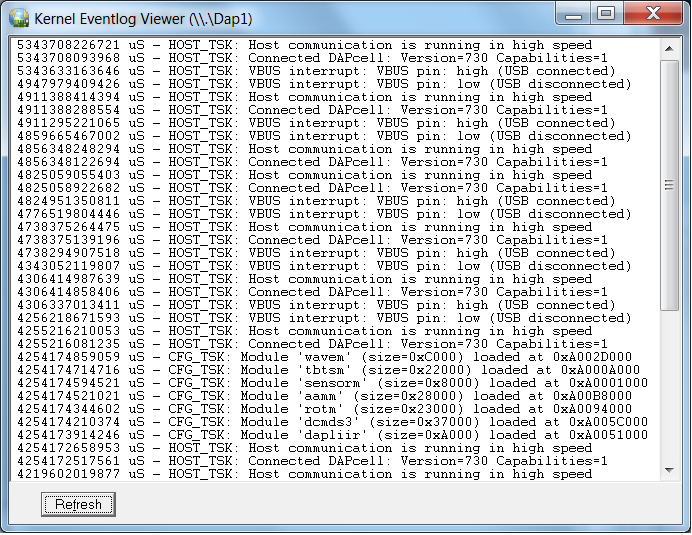Select log line with timestamp 5343708226721
Viewport: 692px width, 535px height.
tap(305, 45)
